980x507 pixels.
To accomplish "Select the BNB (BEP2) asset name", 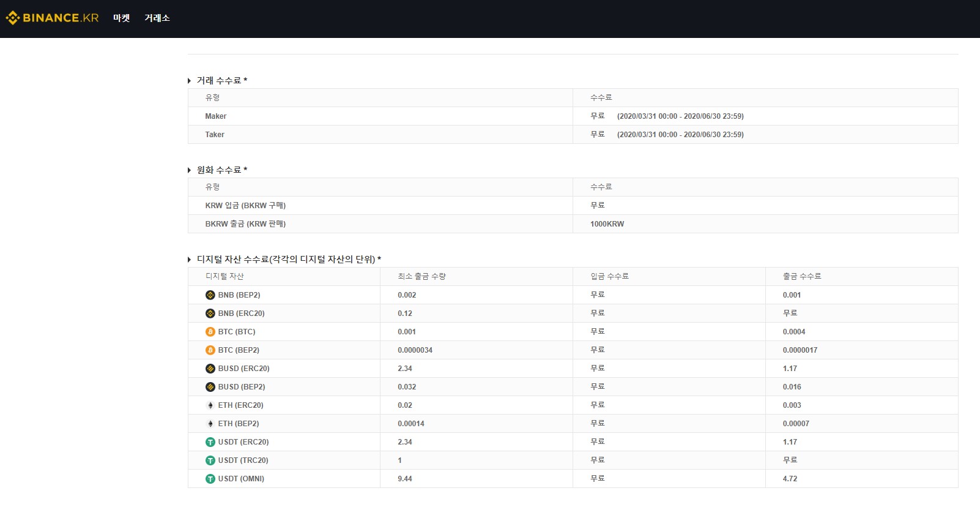I will pos(239,295).
